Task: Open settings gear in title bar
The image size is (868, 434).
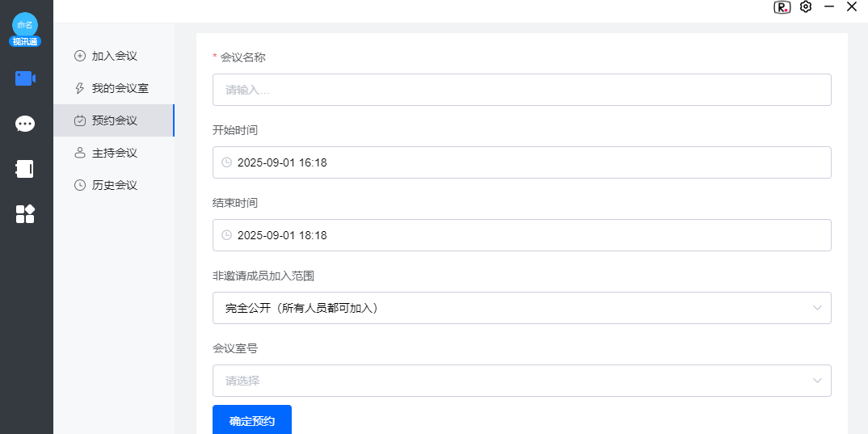Action: (x=805, y=7)
